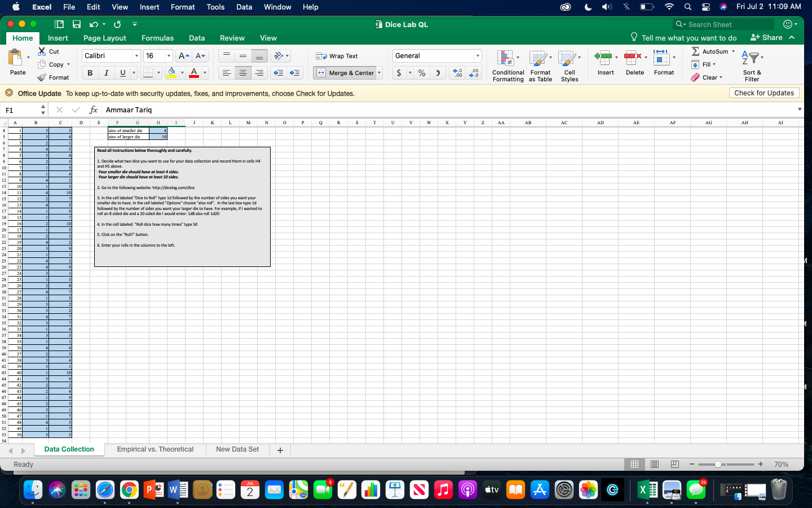The image size is (812, 508).
Task: Increase indent icon
Action: (294, 73)
